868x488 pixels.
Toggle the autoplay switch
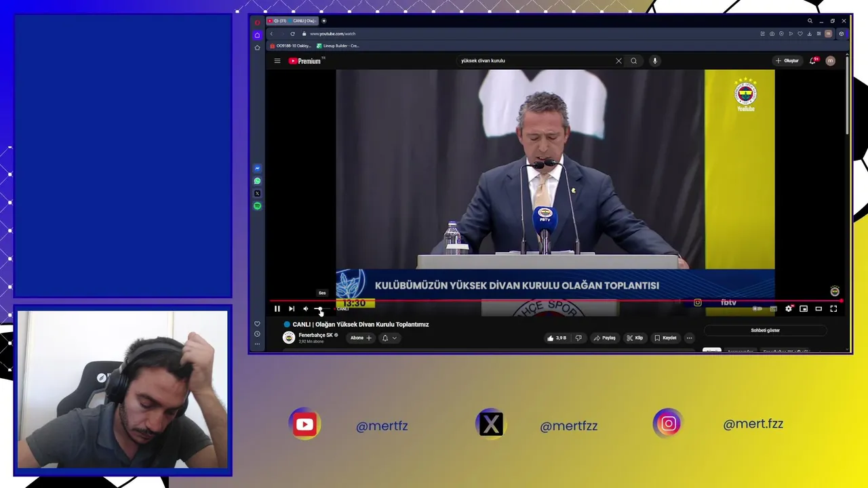[757, 308]
